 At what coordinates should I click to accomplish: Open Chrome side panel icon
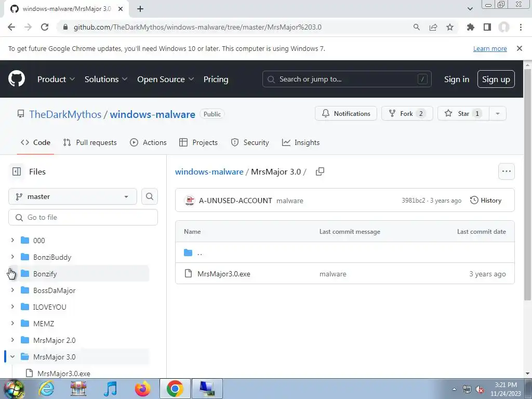[487, 27]
